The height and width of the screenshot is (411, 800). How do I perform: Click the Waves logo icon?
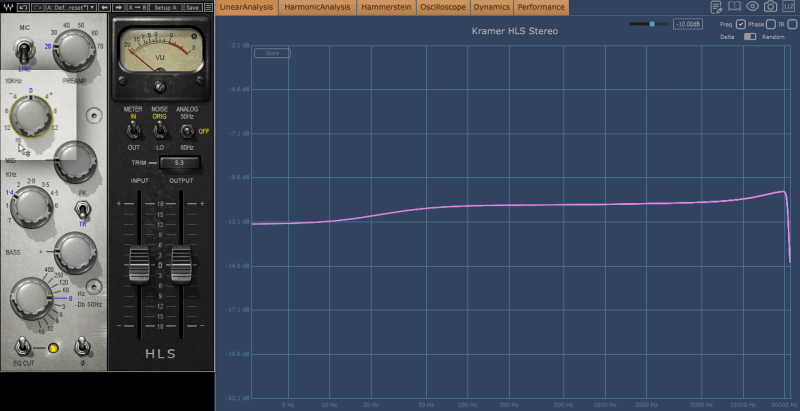tap(8, 7)
